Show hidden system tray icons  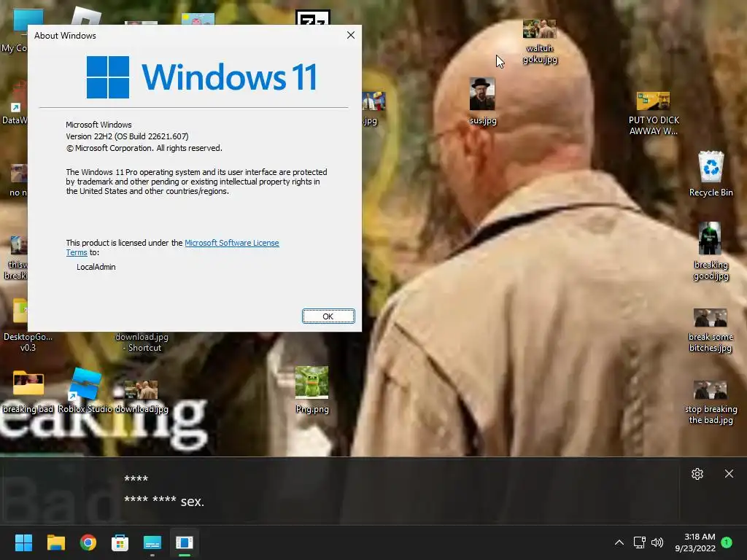click(x=619, y=542)
